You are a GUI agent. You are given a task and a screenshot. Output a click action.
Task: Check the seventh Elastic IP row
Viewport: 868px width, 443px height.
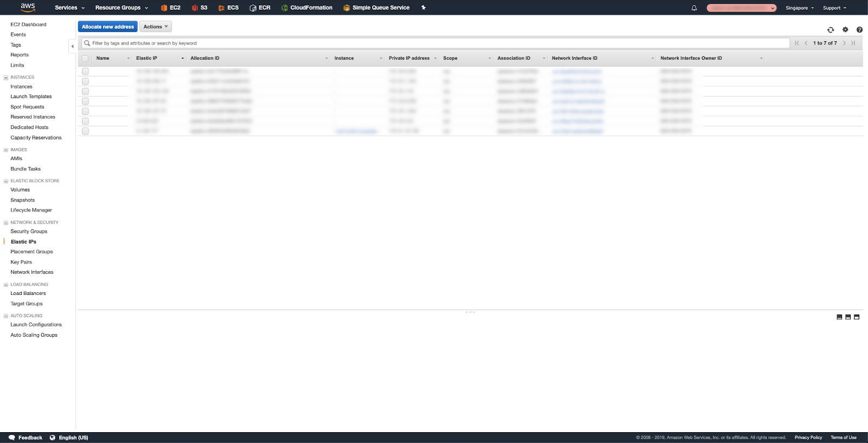(85, 131)
